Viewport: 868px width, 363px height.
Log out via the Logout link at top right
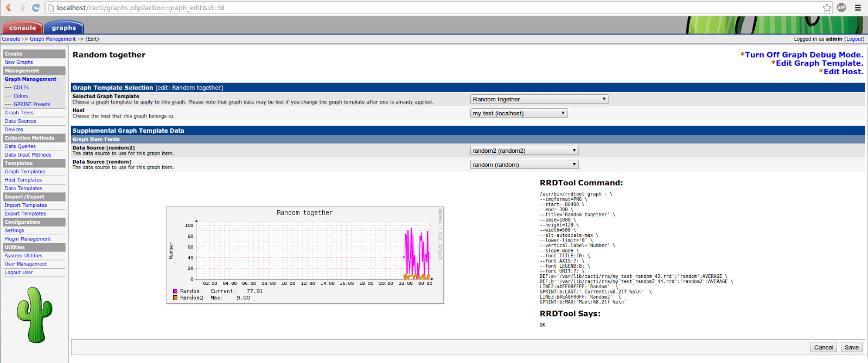[854, 39]
